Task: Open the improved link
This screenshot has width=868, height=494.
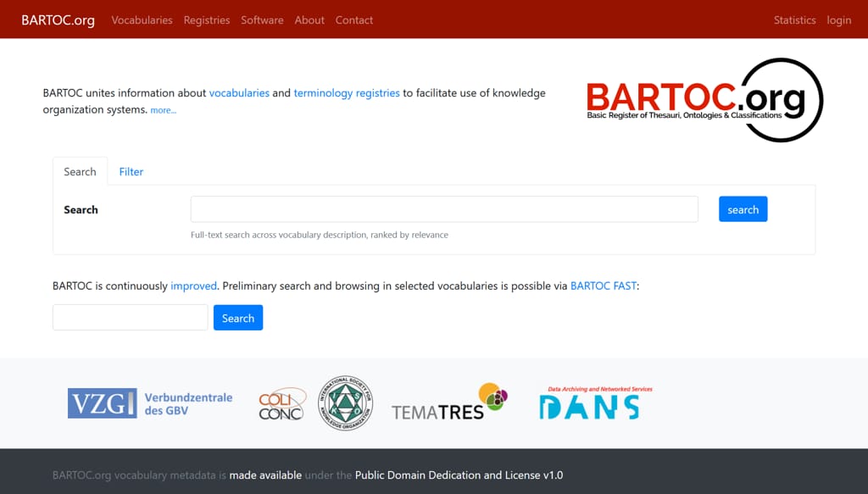Action: 194,286
